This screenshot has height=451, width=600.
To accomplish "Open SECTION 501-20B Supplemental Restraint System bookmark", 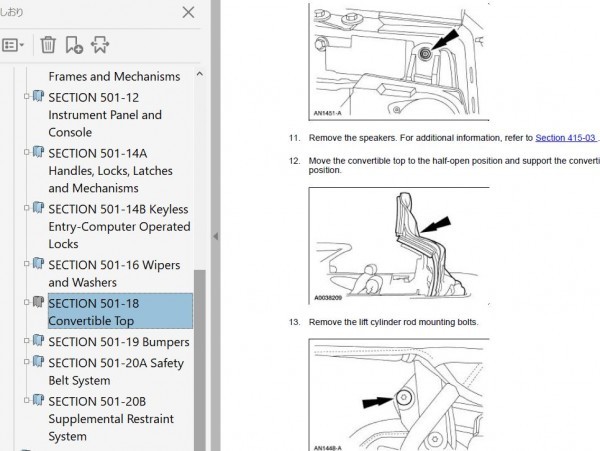I will tap(111, 419).
